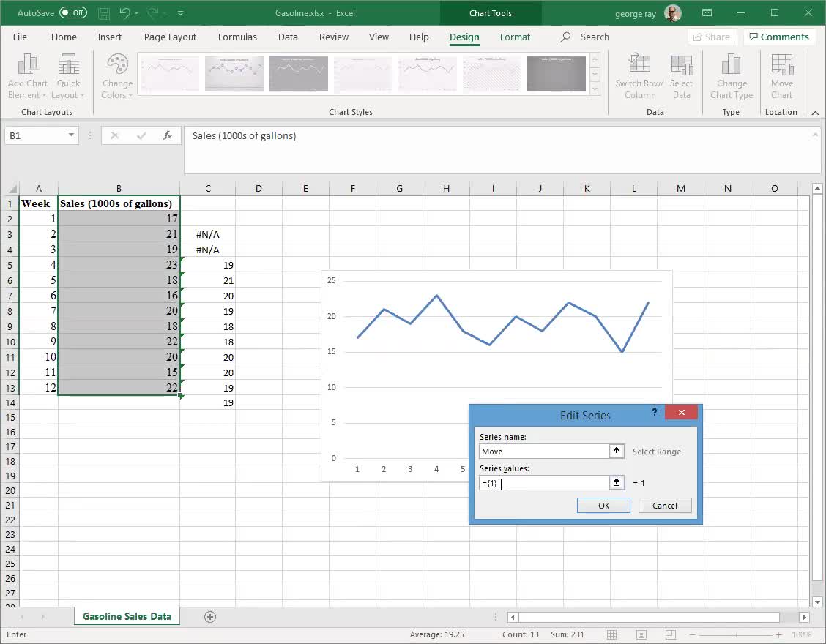Switch to the Data tab
Viewport: 826px width, 644px height.
click(288, 37)
